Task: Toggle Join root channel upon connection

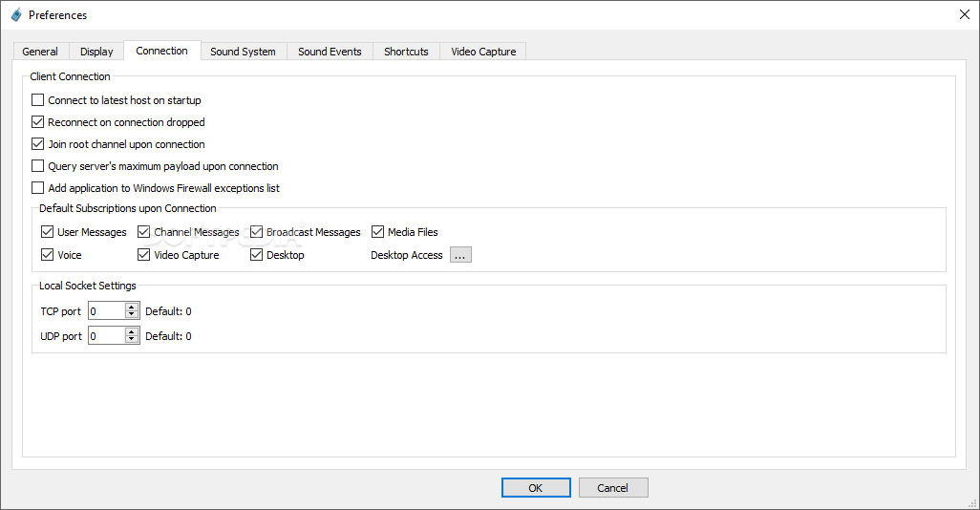Action: (38, 144)
